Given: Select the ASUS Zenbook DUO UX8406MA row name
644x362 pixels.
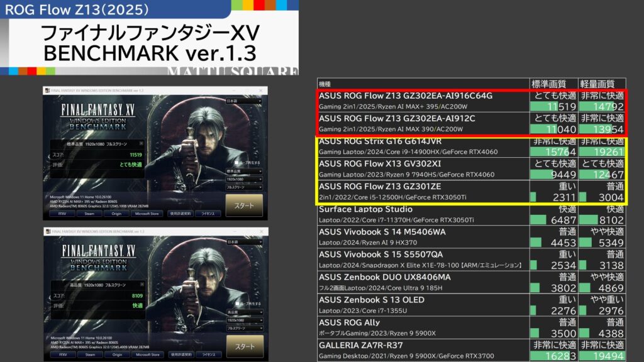Looking at the screenshot, I should pyautogui.click(x=384, y=277).
